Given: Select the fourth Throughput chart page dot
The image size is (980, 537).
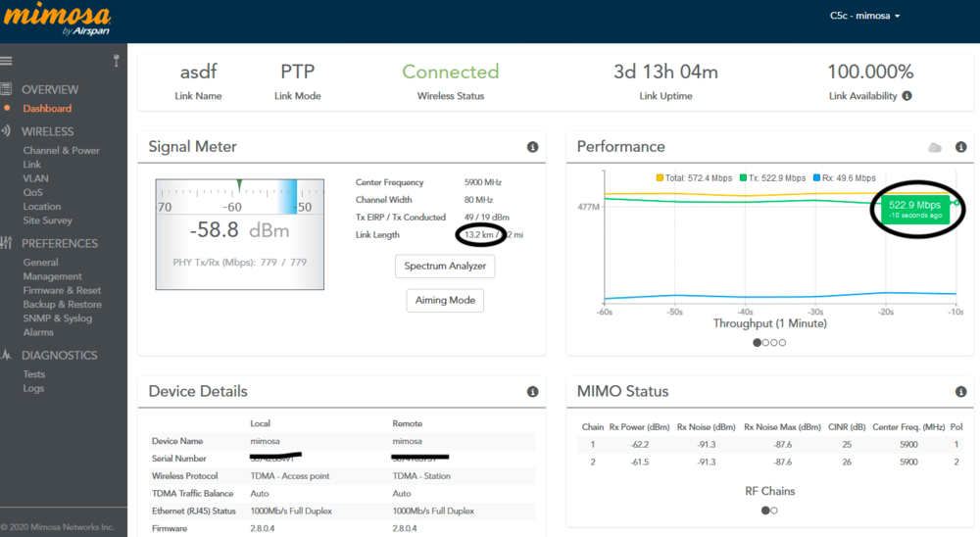Looking at the screenshot, I should pos(782,343).
